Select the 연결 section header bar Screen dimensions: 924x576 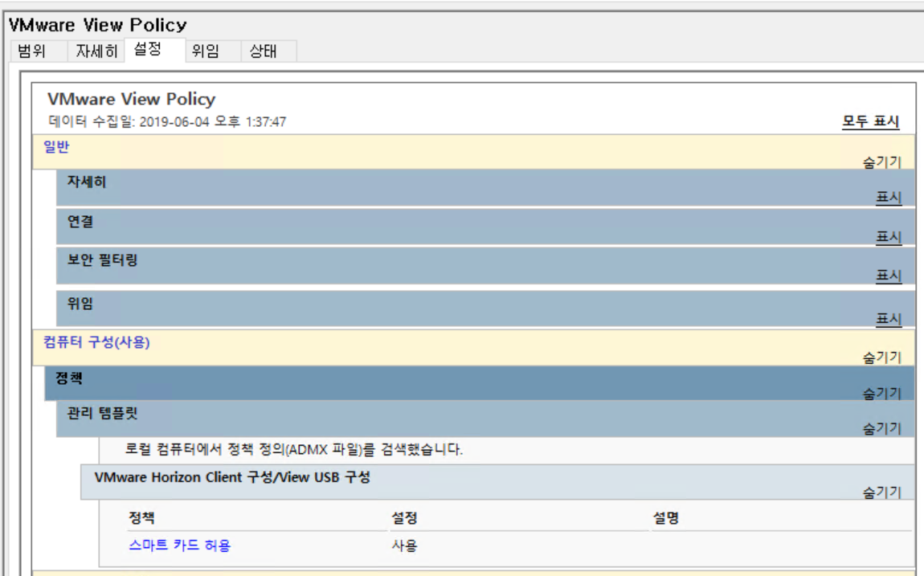485,227
